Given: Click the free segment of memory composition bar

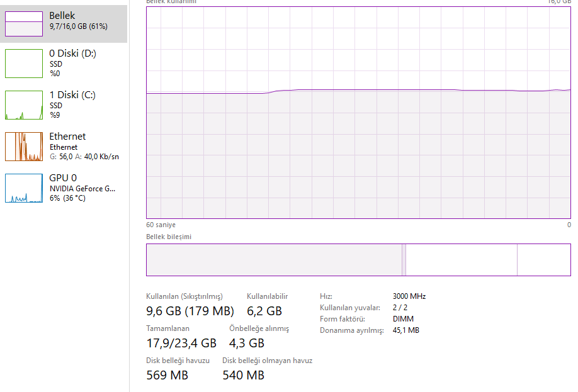Looking at the screenshot, I should 543,259.
